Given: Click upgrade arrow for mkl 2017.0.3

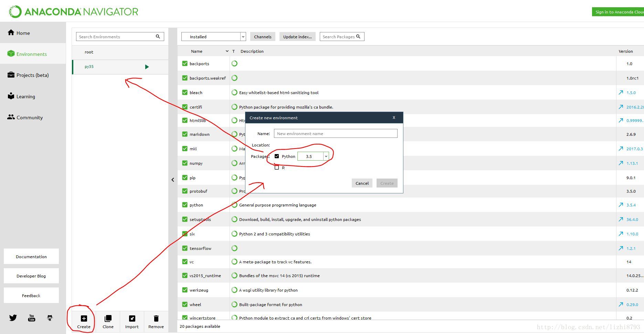Looking at the screenshot, I should tap(621, 149).
